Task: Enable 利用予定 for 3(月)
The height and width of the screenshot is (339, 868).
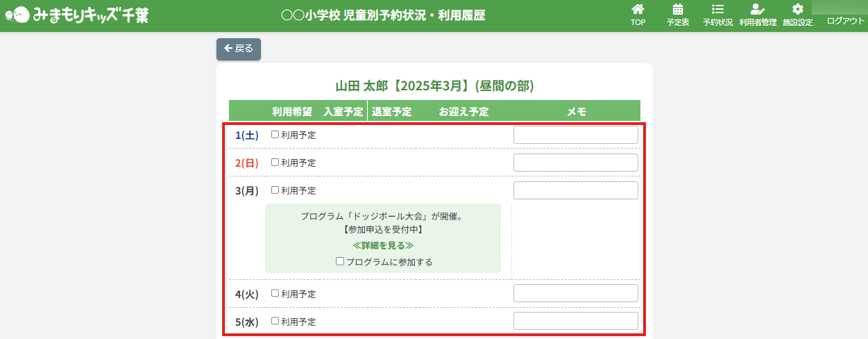Action: click(x=275, y=190)
